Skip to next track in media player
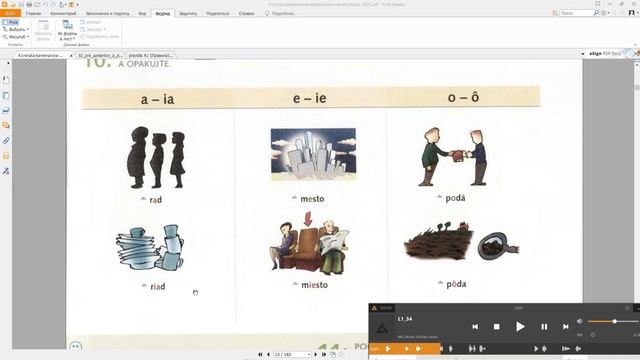The image size is (640, 360). coord(565,327)
